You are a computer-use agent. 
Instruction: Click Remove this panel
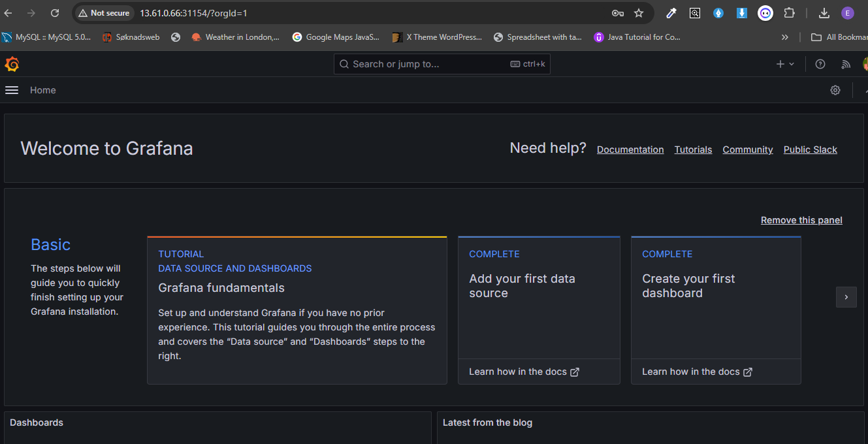coord(801,220)
